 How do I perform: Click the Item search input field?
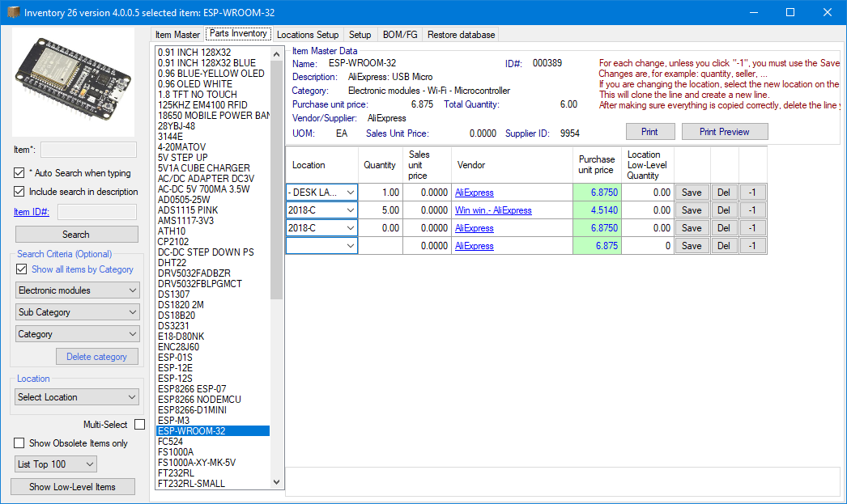pyautogui.click(x=88, y=150)
